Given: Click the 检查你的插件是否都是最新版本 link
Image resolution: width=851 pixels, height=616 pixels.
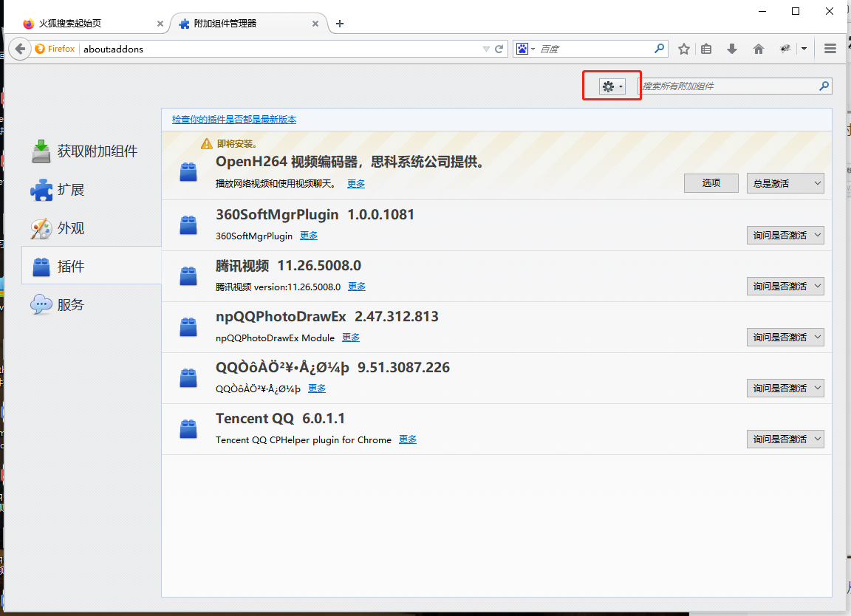Looking at the screenshot, I should [234, 120].
